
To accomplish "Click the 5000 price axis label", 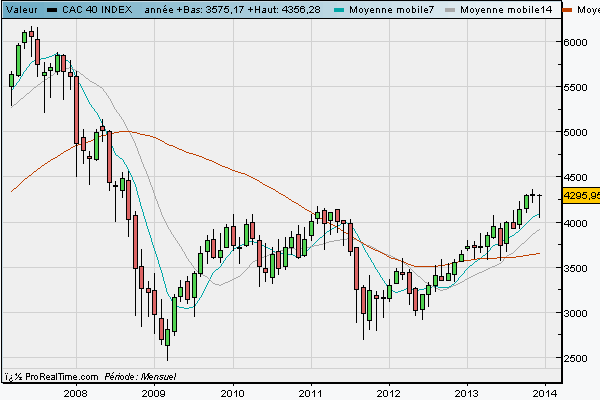I will pyautogui.click(x=576, y=132).
